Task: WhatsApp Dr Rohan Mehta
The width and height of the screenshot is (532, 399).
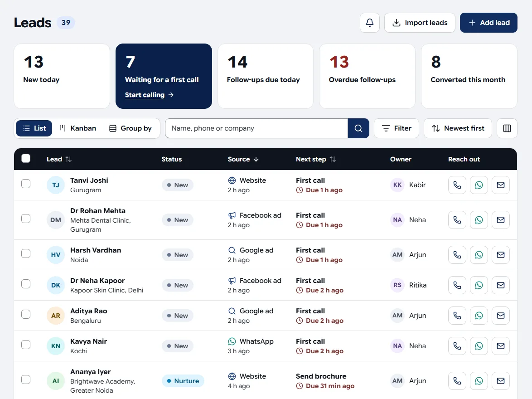Action: (479, 220)
